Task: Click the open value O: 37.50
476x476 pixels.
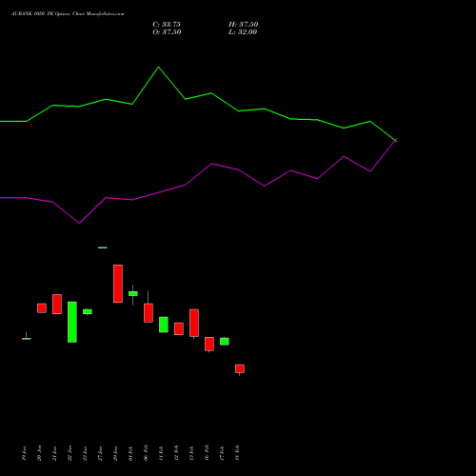Action: tap(167, 32)
